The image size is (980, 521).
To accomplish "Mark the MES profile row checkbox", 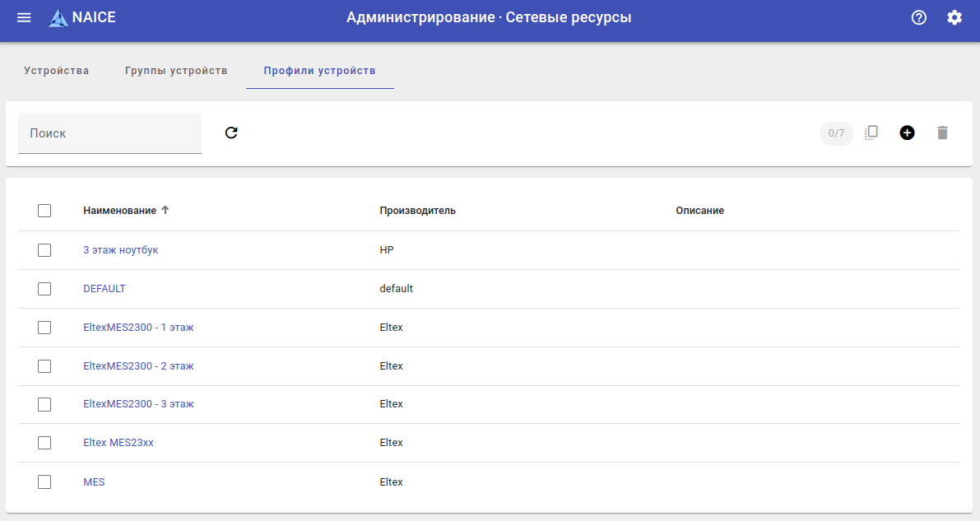I will coord(44,482).
